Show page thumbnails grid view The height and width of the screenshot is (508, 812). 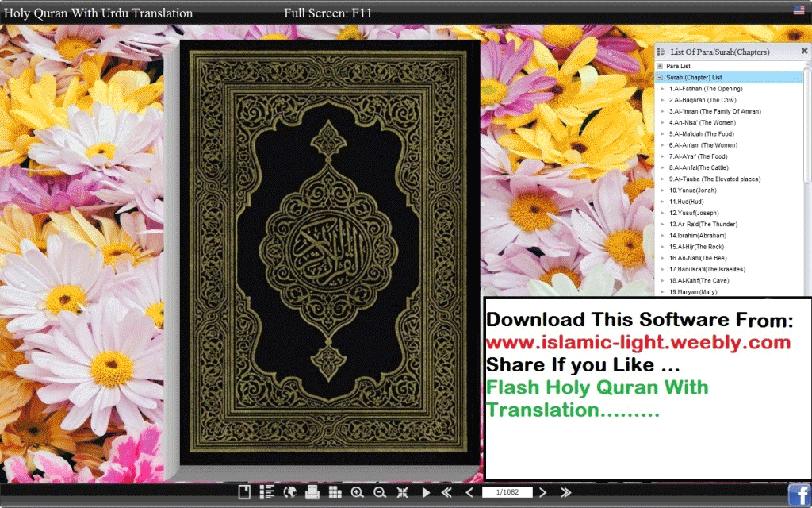(335, 492)
